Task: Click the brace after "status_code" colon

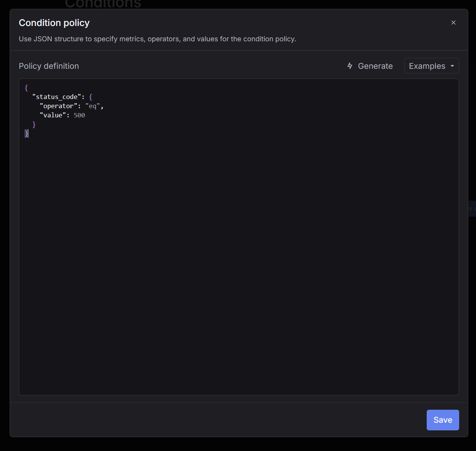Action: (91, 97)
